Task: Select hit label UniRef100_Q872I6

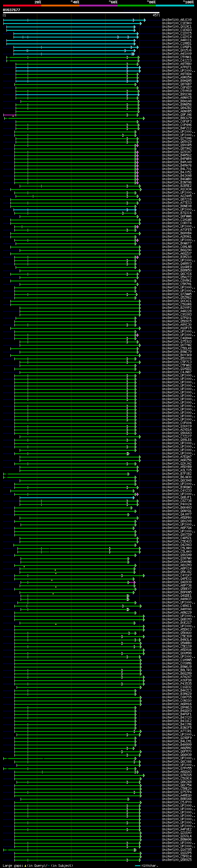Action: point(177,200)
